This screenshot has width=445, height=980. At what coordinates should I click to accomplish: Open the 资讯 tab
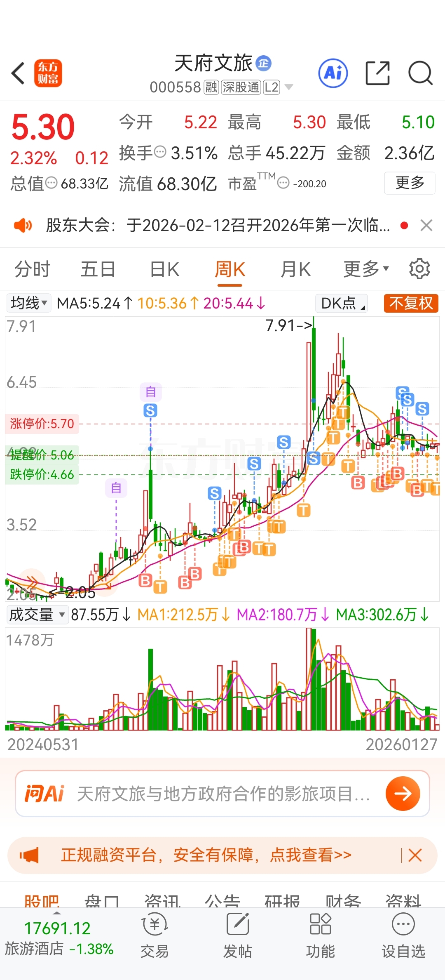pos(162,901)
